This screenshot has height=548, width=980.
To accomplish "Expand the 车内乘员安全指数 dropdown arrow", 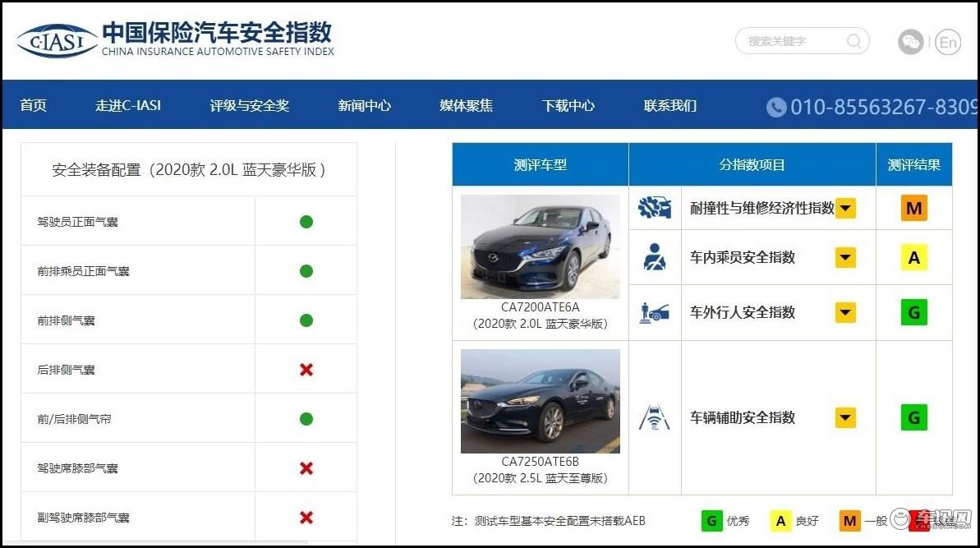I will 845,257.
